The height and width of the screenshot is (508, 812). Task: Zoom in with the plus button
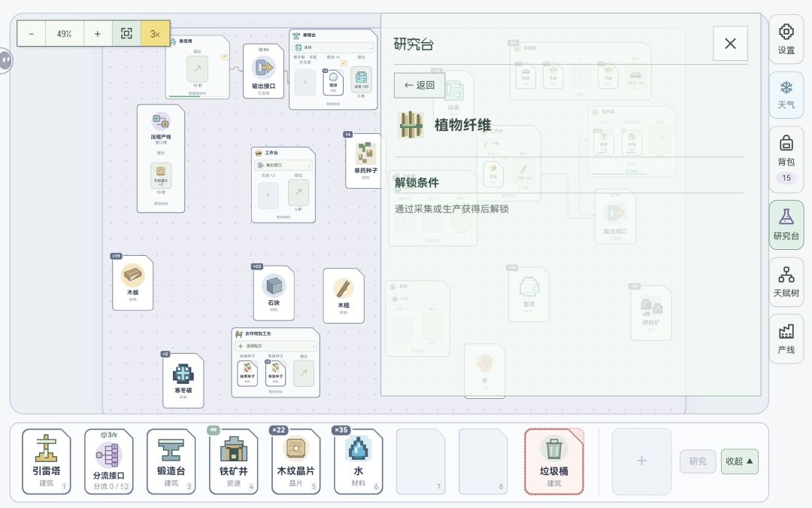click(97, 34)
